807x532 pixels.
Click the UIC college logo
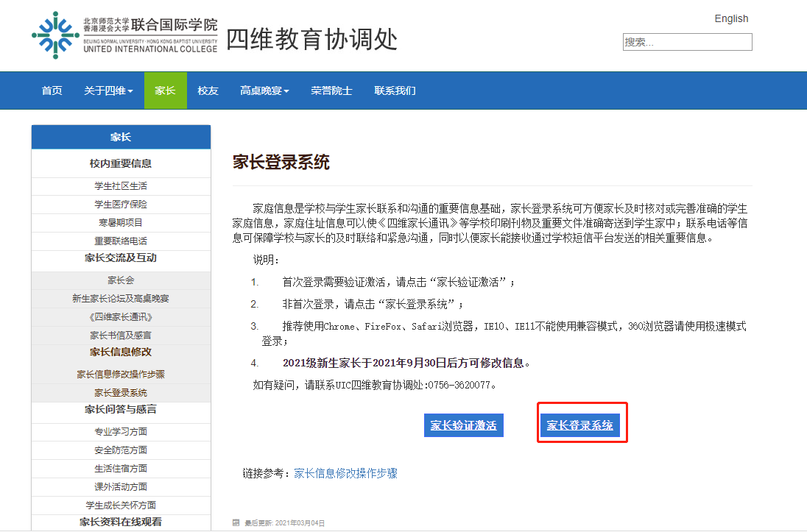click(124, 35)
